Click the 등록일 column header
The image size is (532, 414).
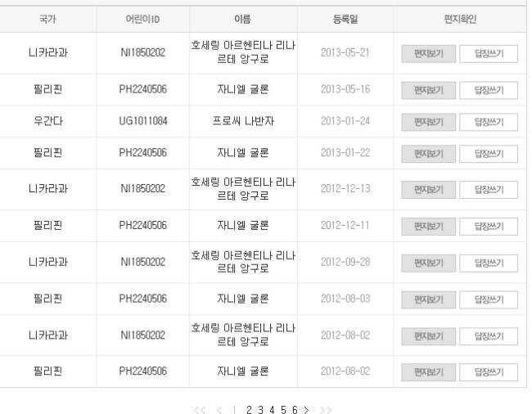[346, 18]
